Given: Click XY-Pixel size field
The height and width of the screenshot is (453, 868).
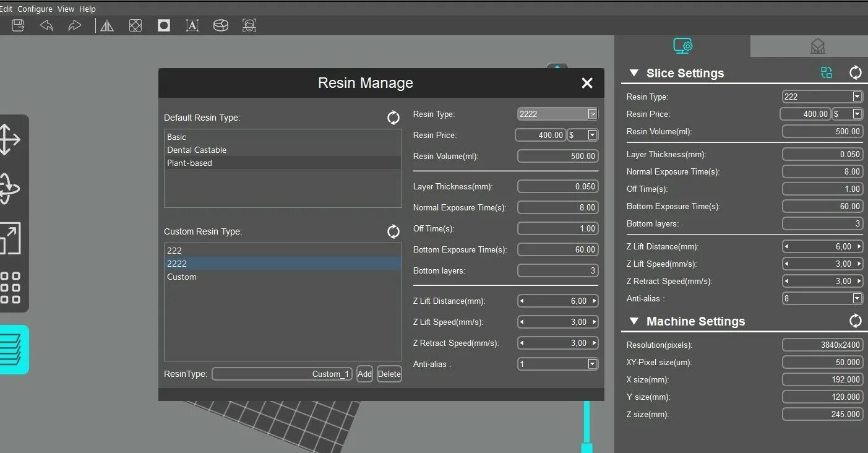Looking at the screenshot, I should click(822, 362).
